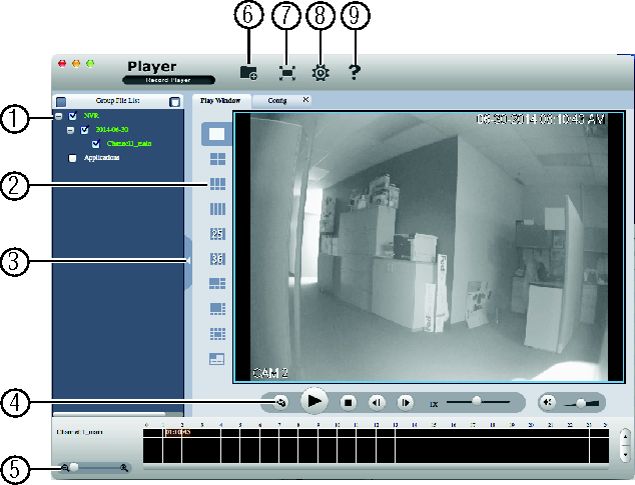Open help question mark icon
The image size is (635, 485).
click(354, 72)
